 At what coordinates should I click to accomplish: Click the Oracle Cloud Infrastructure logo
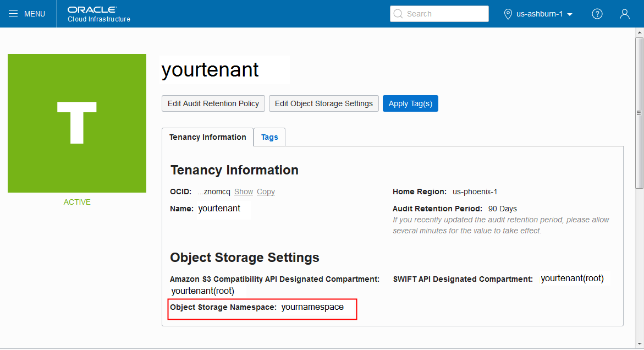tap(98, 14)
